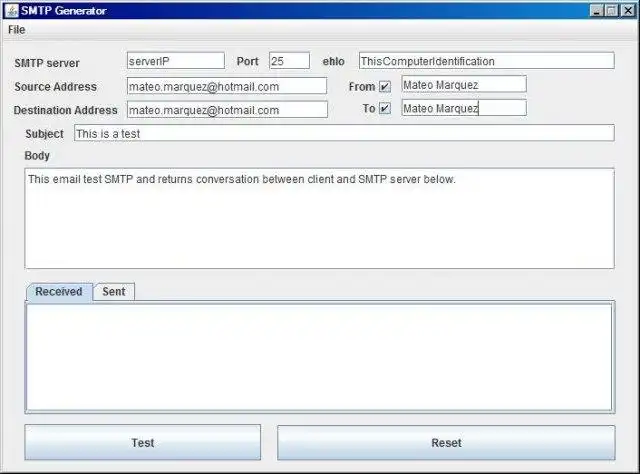The image size is (640, 474).
Task: Click the 'Body' label
Action: tap(37, 156)
